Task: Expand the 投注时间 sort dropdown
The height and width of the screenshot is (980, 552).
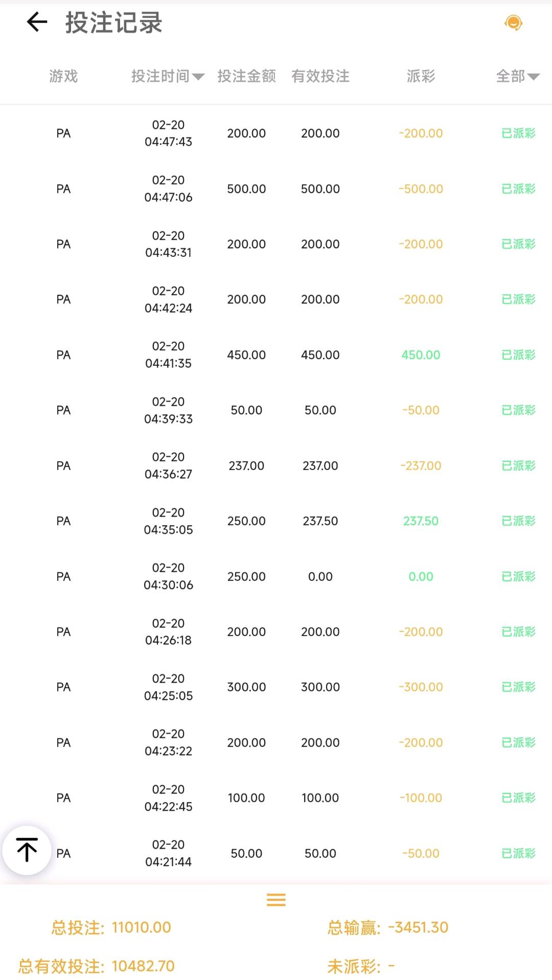Action: (x=168, y=77)
